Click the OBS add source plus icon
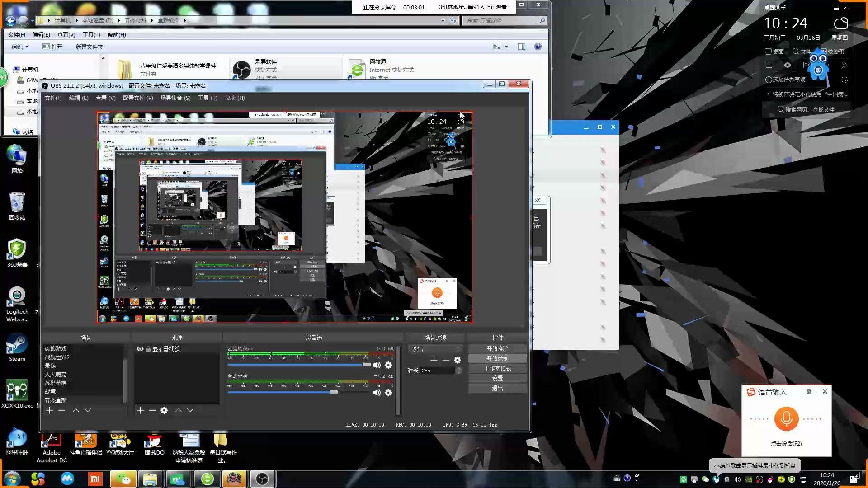Screen dimensions: 868x488 (141, 410)
